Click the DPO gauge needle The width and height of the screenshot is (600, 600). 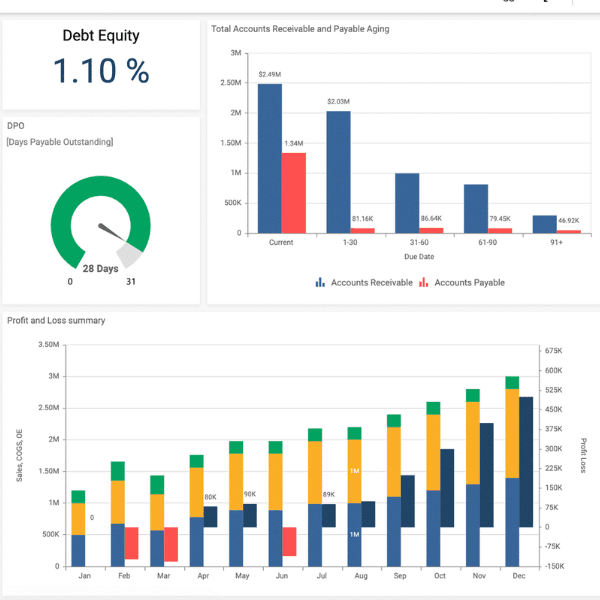point(108,233)
